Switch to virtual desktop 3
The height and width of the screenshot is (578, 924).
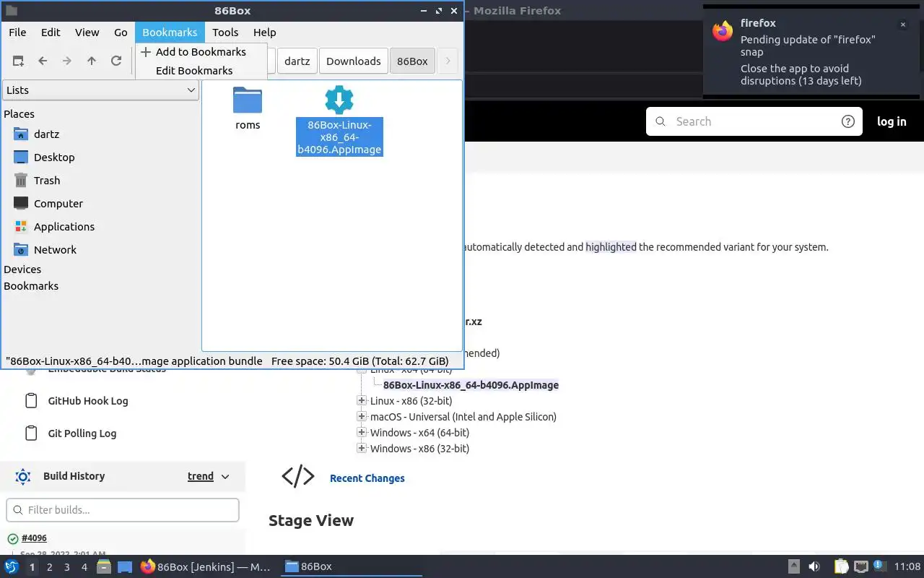(x=67, y=567)
